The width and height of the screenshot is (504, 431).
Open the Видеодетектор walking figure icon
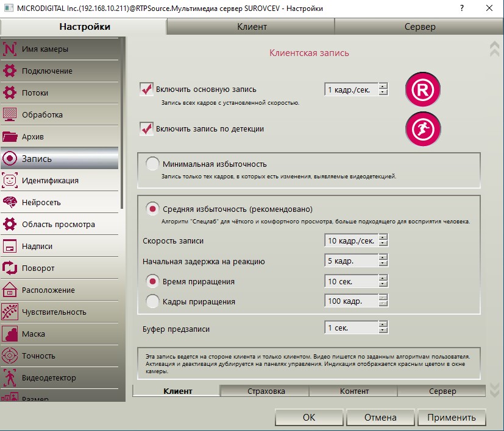pos(10,377)
